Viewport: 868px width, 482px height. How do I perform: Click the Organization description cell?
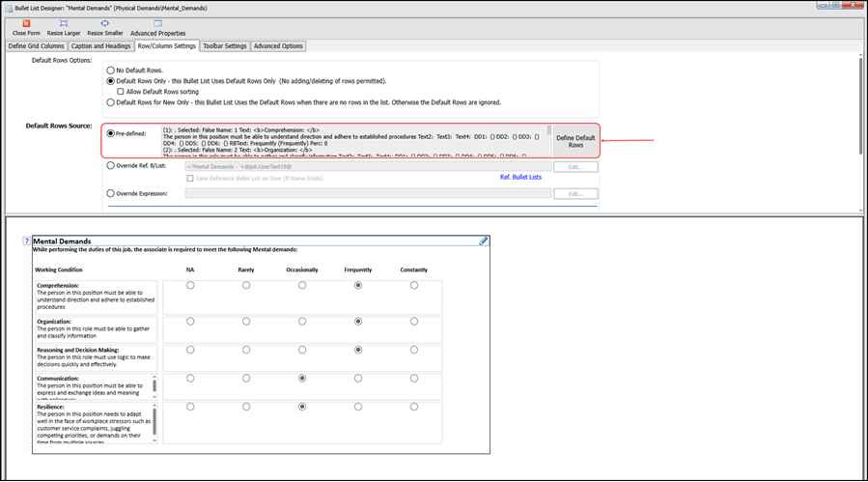pos(96,329)
